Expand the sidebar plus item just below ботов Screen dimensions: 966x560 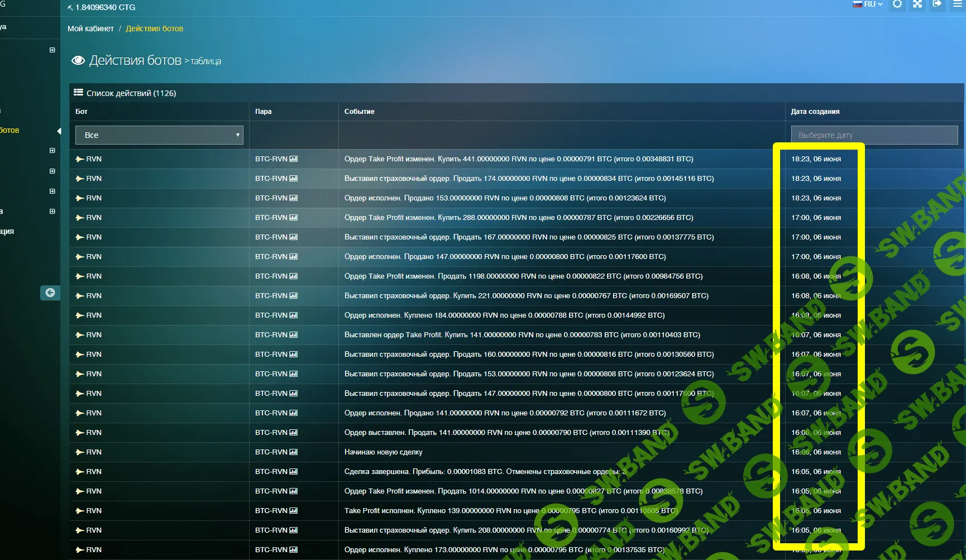pos(52,151)
